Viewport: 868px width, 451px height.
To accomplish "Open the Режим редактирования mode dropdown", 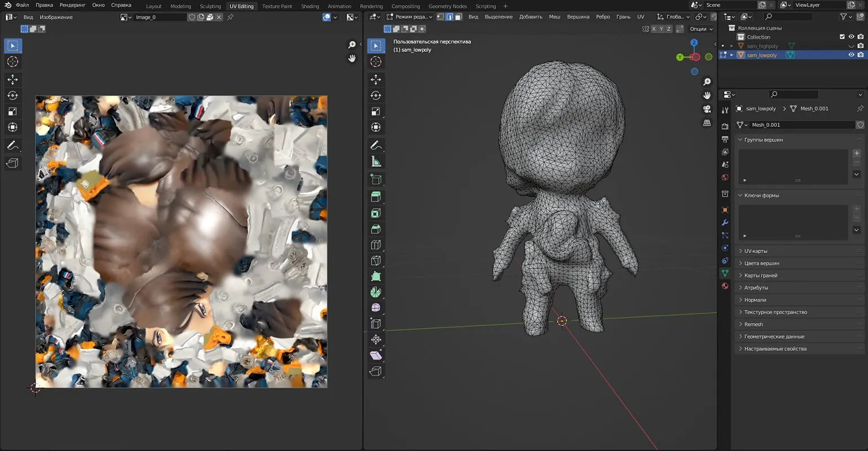I will click(410, 17).
